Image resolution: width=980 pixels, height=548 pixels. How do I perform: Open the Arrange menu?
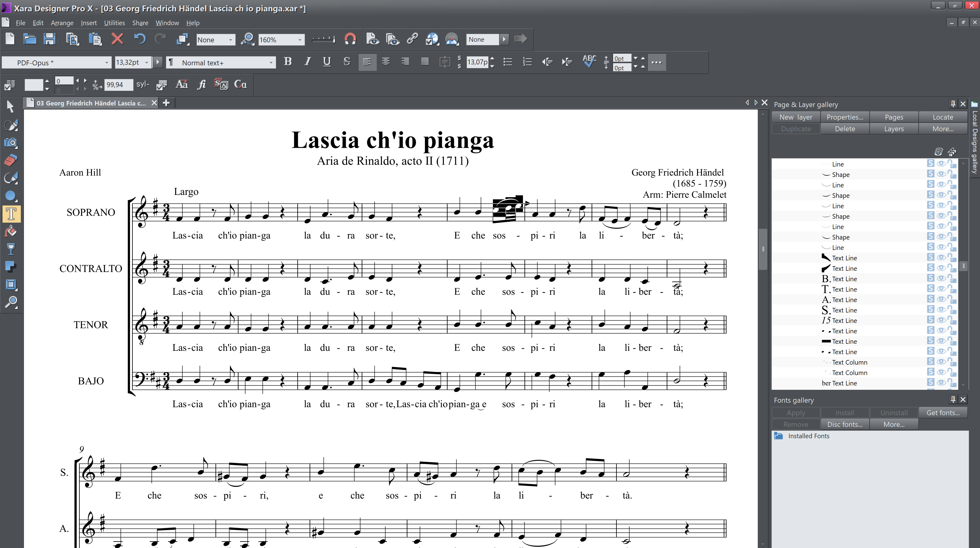click(62, 23)
